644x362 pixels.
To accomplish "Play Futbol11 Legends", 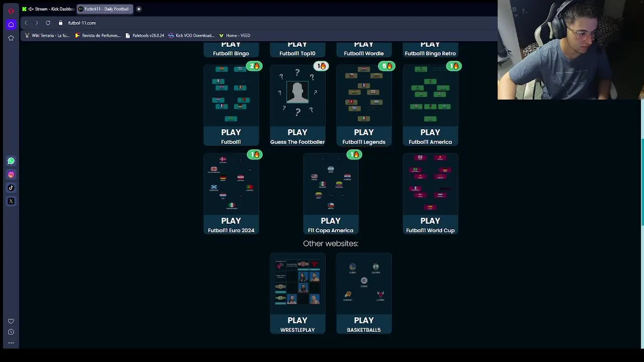I will pyautogui.click(x=364, y=136).
